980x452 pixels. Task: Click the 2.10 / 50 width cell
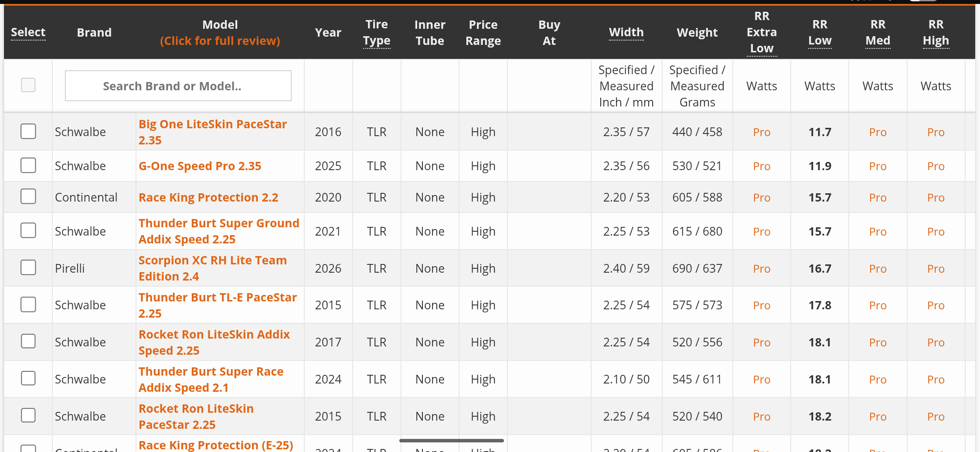[x=626, y=380]
